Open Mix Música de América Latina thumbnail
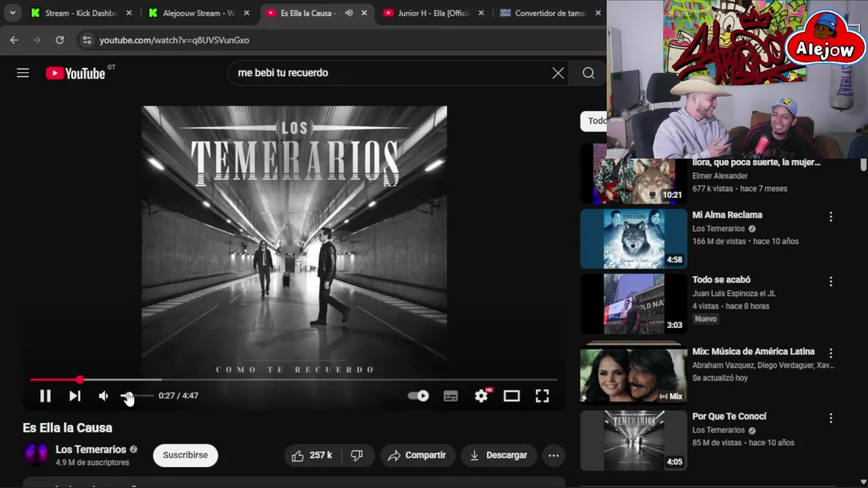The image size is (868, 488). (633, 375)
